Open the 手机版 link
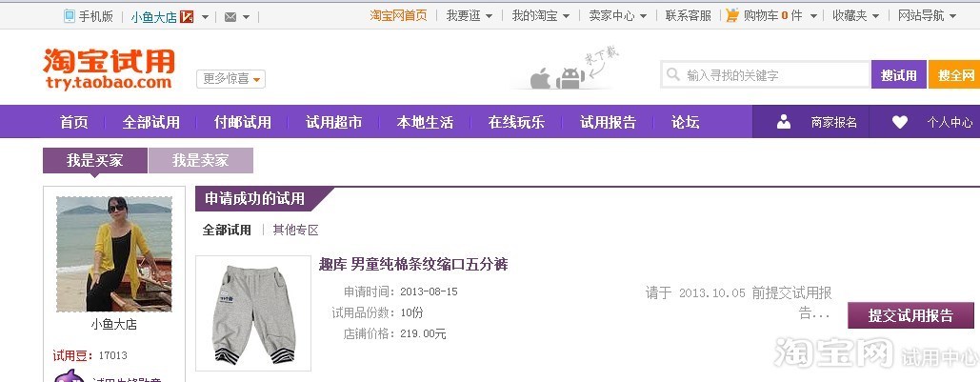Image resolution: width=980 pixels, height=382 pixels. pyautogui.click(x=95, y=16)
